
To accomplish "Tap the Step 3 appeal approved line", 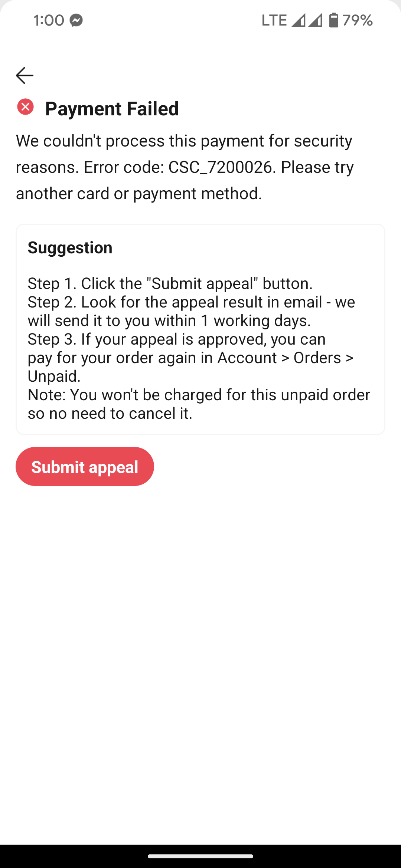I will coord(176,339).
